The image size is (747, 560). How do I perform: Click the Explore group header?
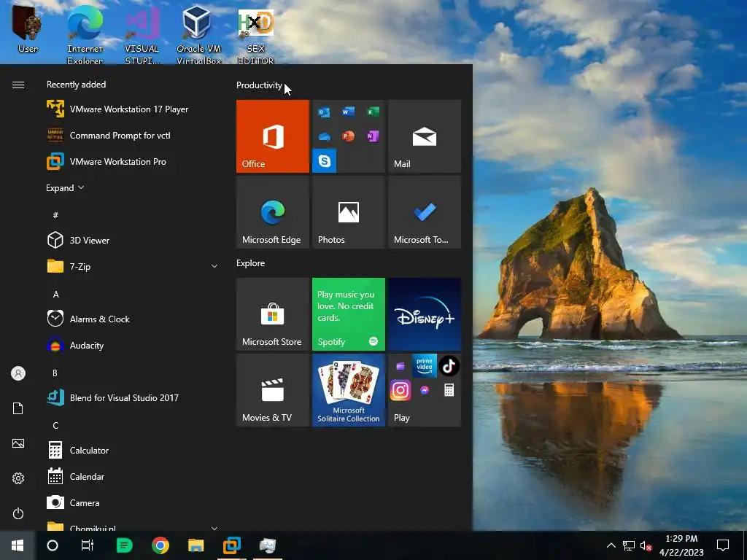251,262
